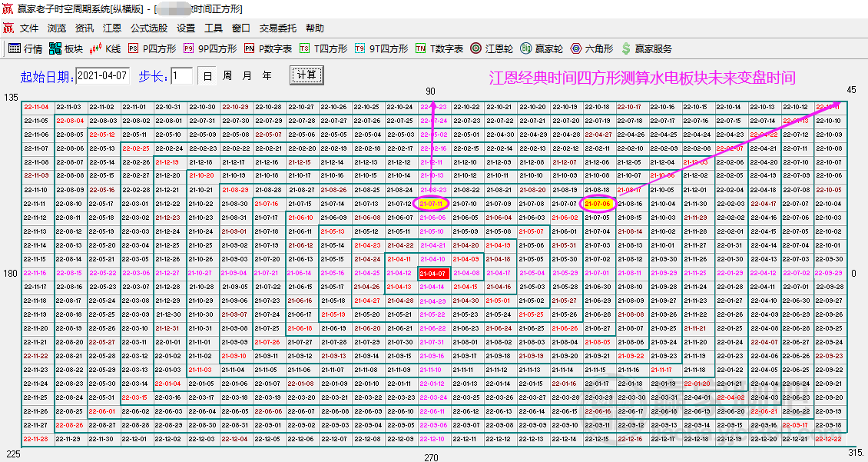Open the 公式选股 menu
Screen dimensions: 868x462
coord(149,28)
